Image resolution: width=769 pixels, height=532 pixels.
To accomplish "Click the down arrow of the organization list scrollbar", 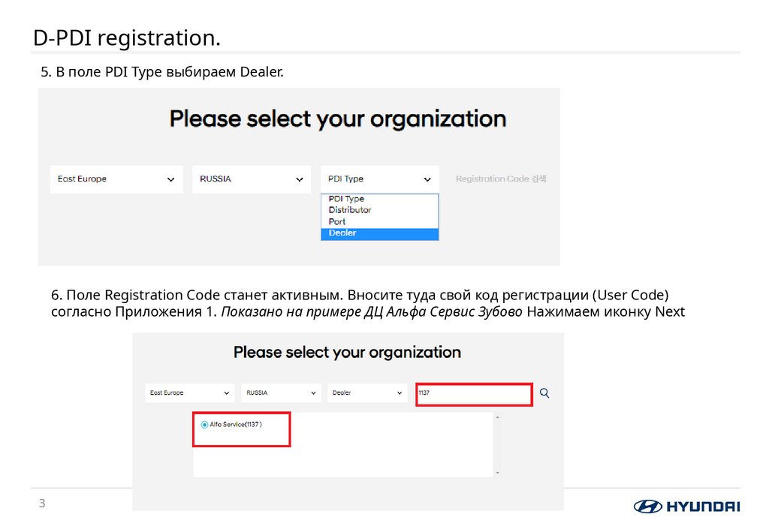I will (x=496, y=473).
